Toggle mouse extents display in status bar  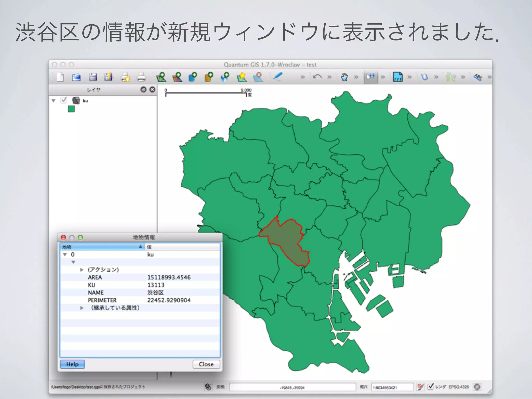tap(208, 387)
